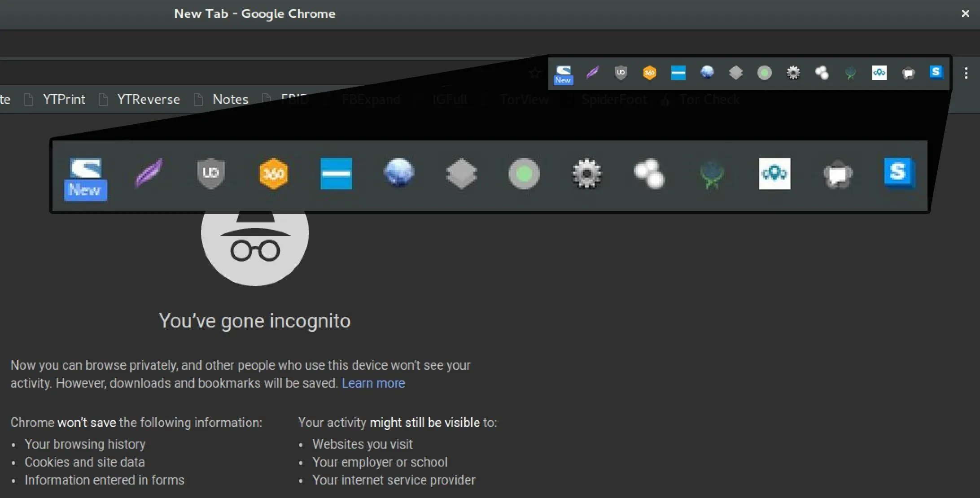This screenshot has width=980, height=498.
Task: Click the 'You've gone incognito' heading
Action: [x=254, y=321]
